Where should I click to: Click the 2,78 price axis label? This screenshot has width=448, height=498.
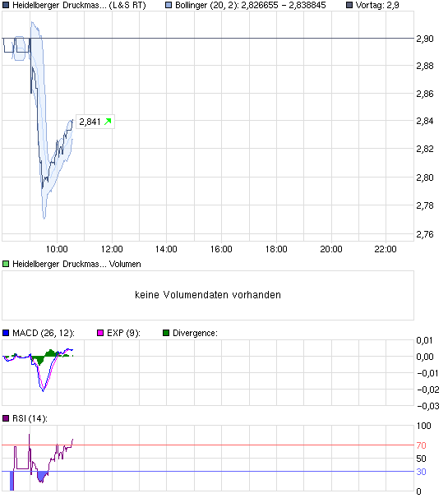[425, 205]
